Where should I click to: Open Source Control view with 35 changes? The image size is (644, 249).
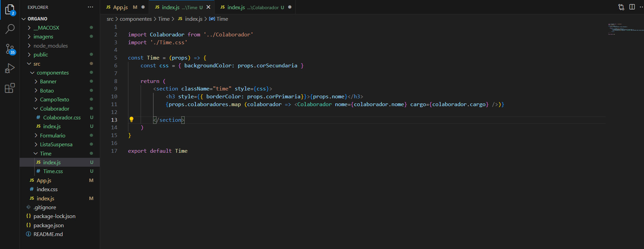(x=10, y=49)
